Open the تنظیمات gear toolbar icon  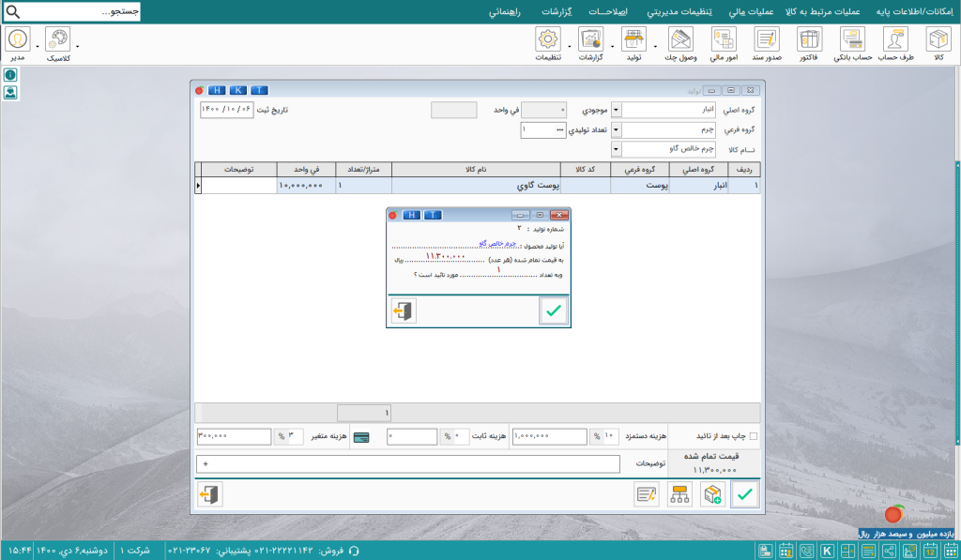[x=548, y=39]
